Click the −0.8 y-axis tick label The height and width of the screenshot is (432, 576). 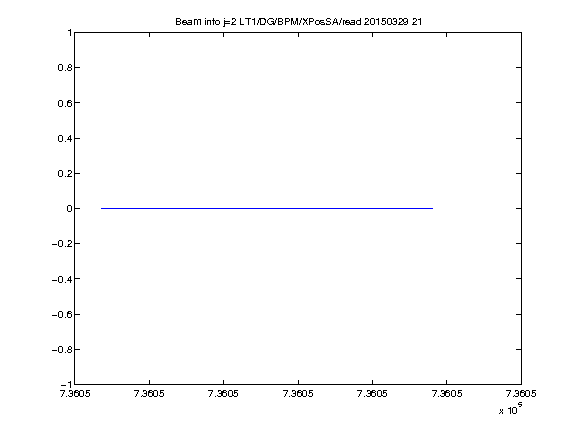[x=62, y=350]
